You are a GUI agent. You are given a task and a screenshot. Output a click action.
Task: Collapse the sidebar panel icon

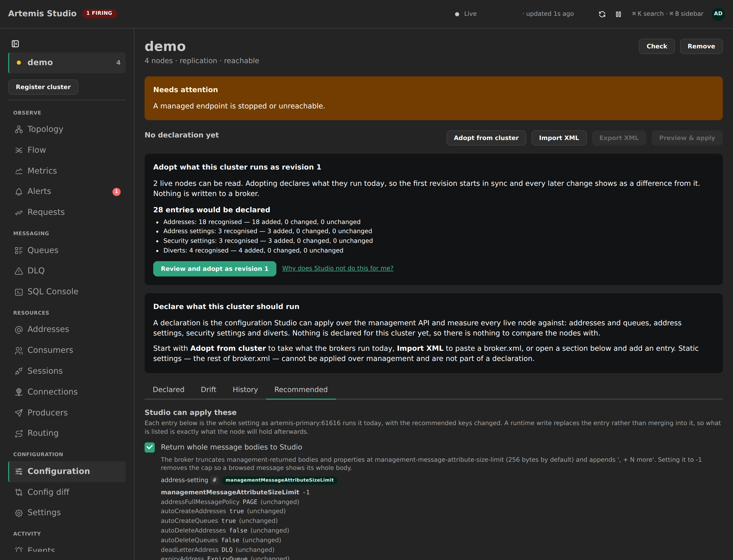click(15, 44)
